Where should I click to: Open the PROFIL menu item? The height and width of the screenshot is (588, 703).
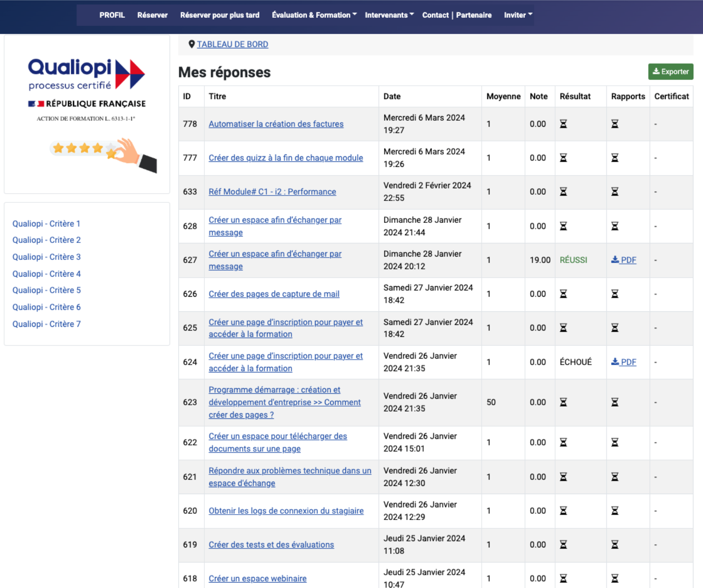112,15
